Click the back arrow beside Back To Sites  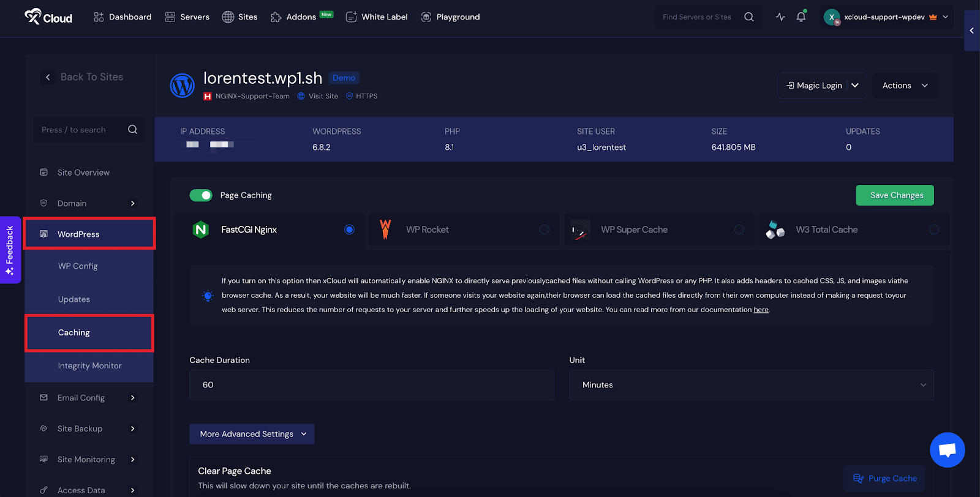click(48, 77)
